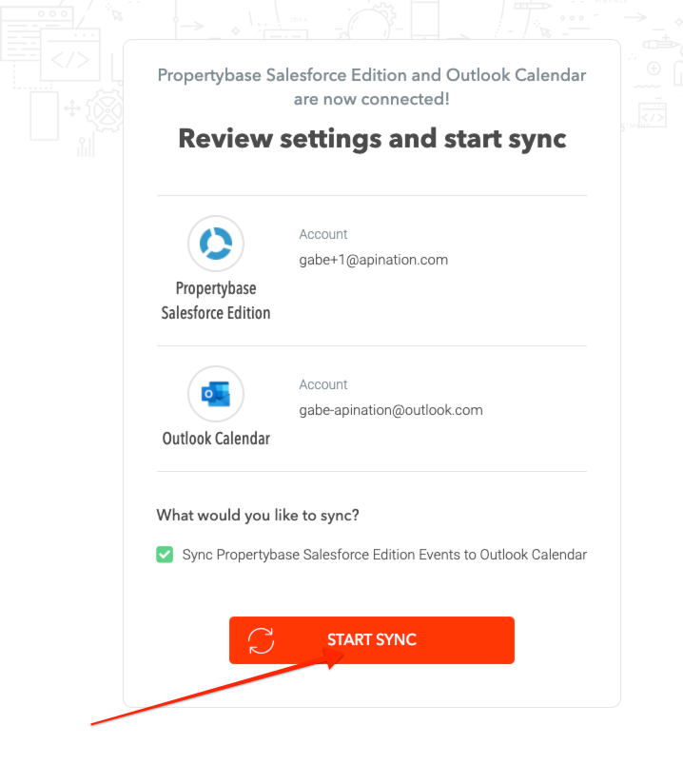Uncheck the green sync Events checkbox
The width and height of the screenshot is (683, 784).
pos(165,555)
